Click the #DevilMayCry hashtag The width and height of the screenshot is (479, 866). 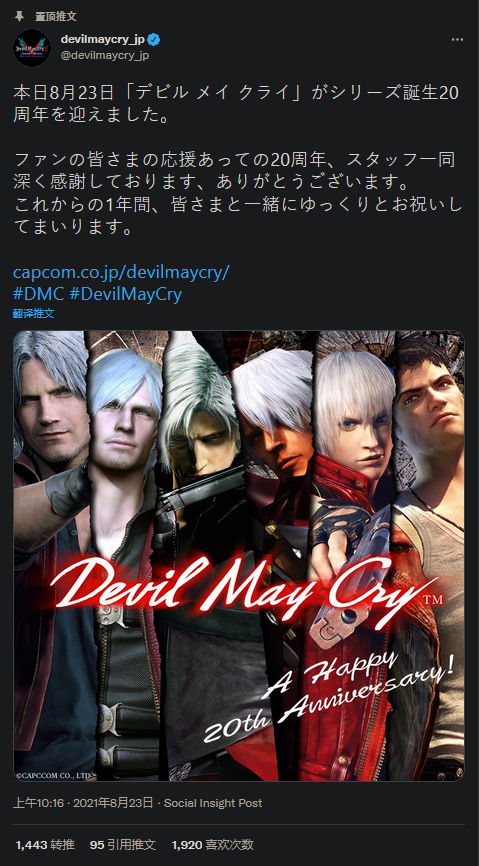coord(126,294)
